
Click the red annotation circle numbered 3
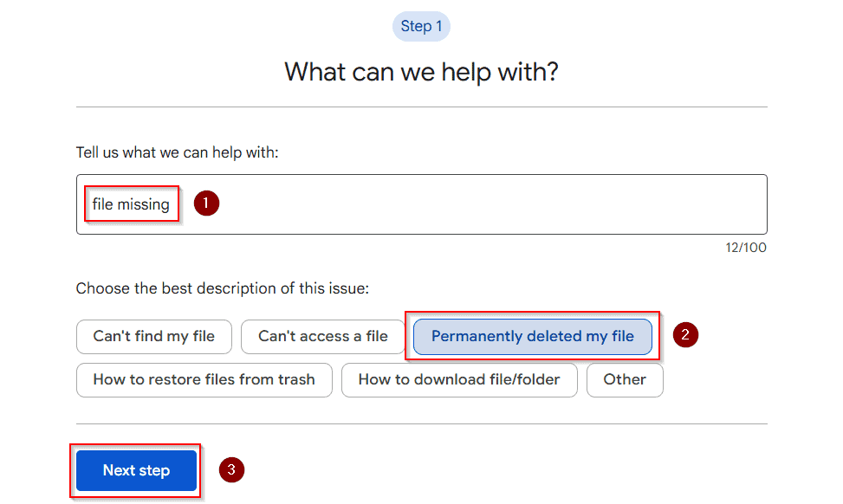tap(231, 469)
